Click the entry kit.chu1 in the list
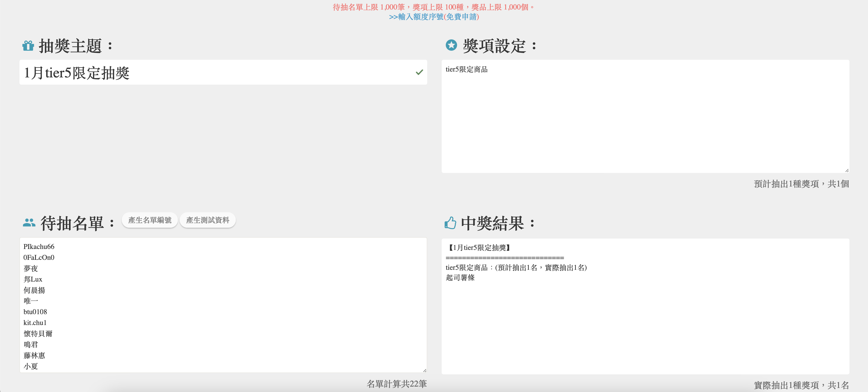 click(x=35, y=323)
